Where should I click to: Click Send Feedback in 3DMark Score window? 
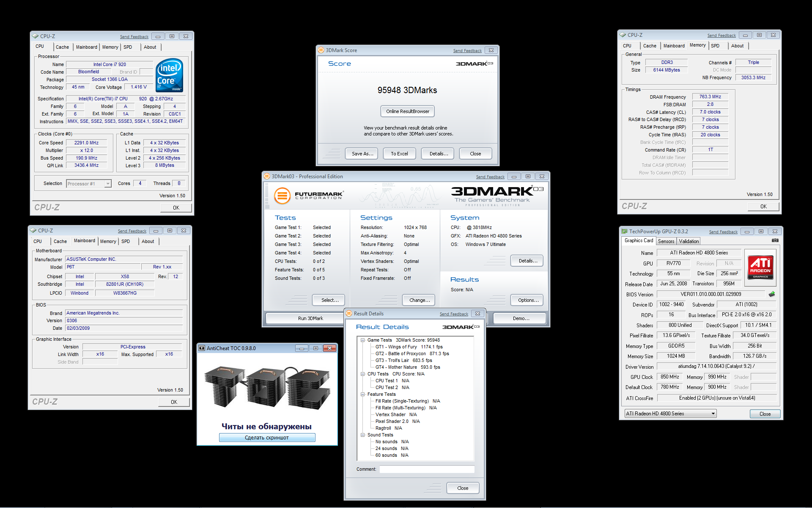click(467, 51)
